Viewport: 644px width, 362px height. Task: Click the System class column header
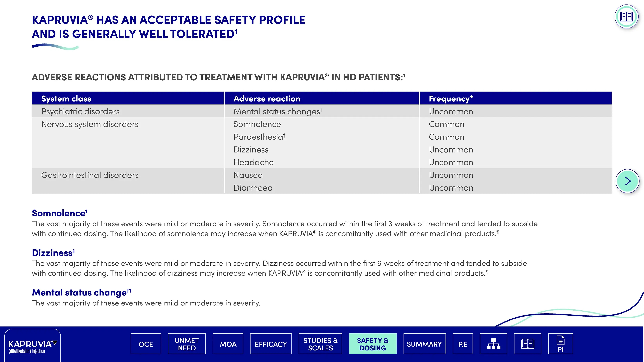(x=66, y=99)
